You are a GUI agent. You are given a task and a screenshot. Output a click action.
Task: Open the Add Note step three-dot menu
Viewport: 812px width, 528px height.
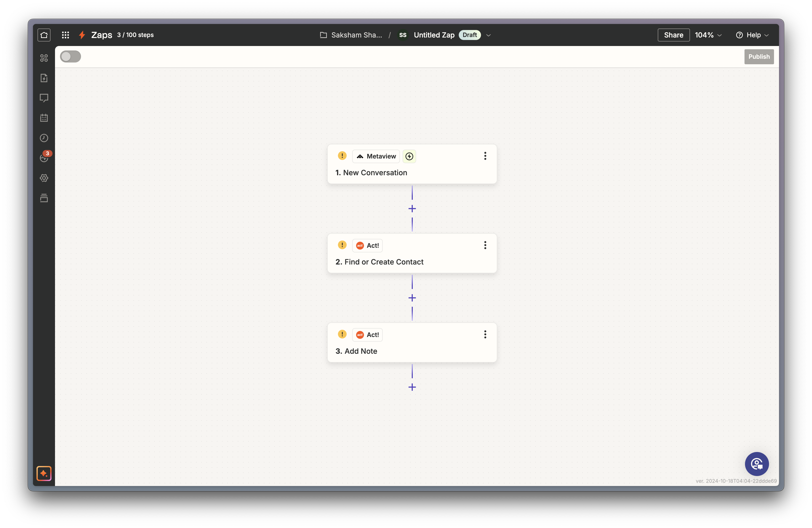(485, 334)
